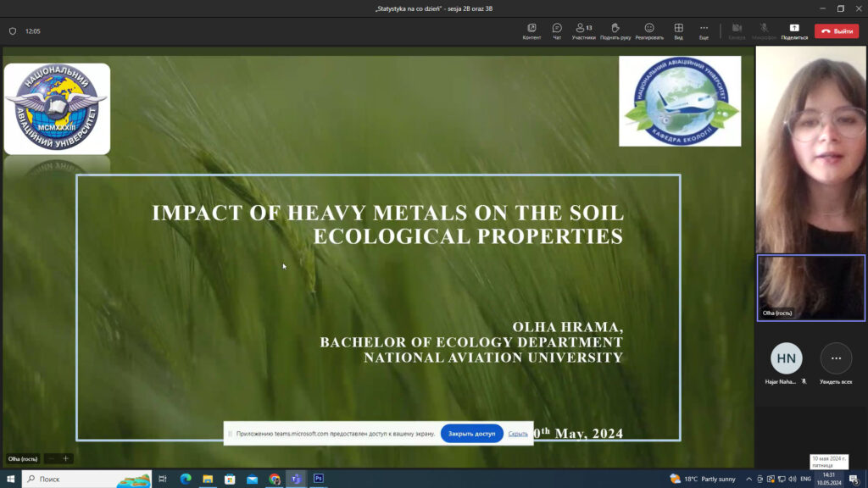Leave the meeting with the red Выйти button
The height and width of the screenshot is (488, 868).
pos(836,30)
